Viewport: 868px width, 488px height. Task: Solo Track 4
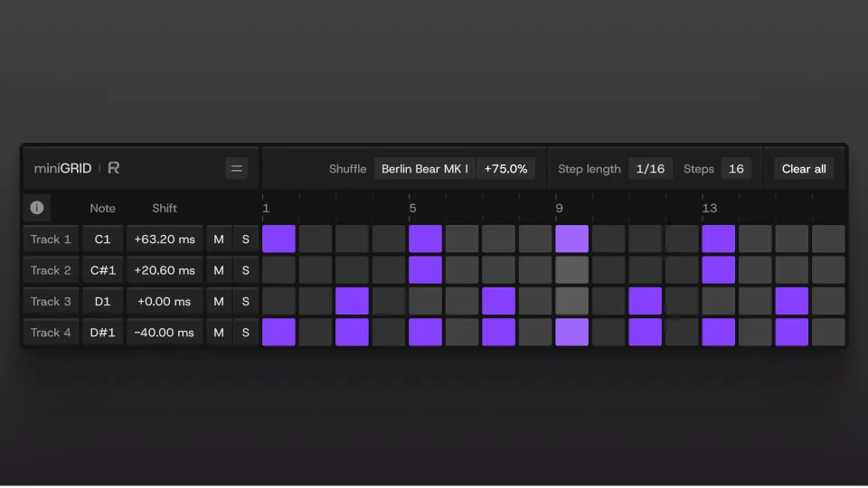pos(245,332)
